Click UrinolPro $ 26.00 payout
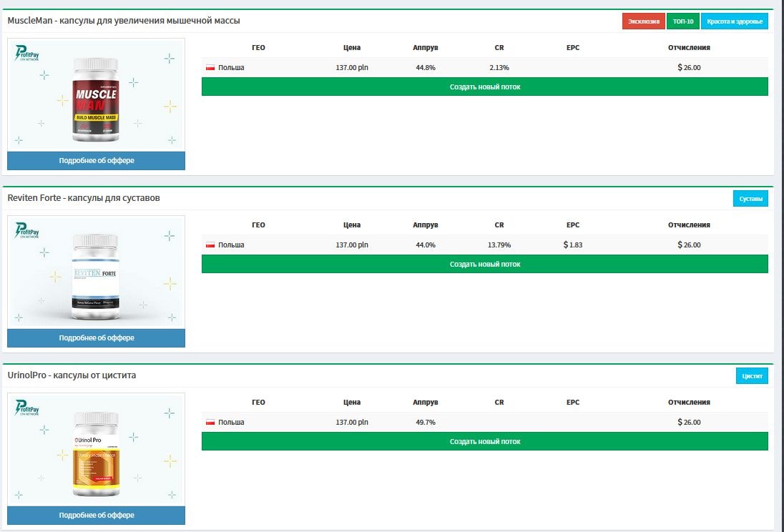This screenshot has width=784, height=532. pyautogui.click(x=689, y=423)
